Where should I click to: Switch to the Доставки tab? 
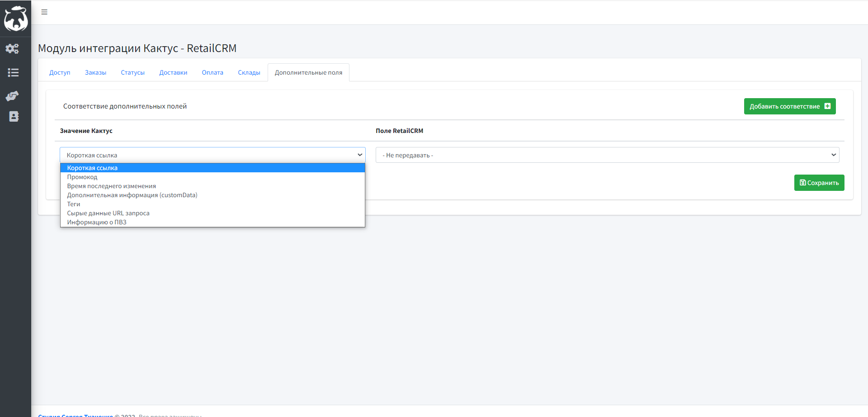173,72
